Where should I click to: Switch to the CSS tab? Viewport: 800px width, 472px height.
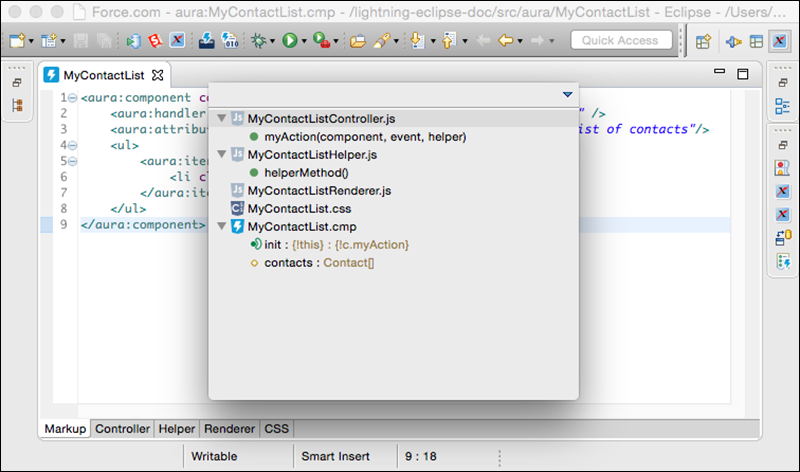[x=276, y=429]
